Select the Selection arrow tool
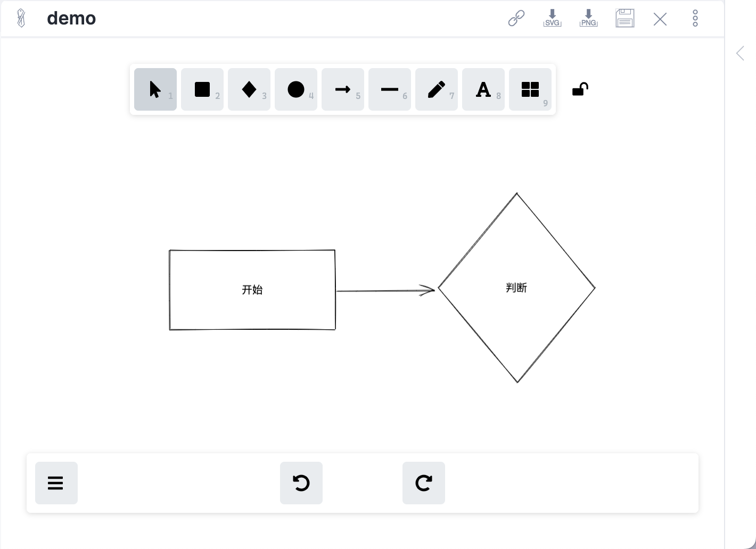The image size is (756, 549). pos(155,89)
